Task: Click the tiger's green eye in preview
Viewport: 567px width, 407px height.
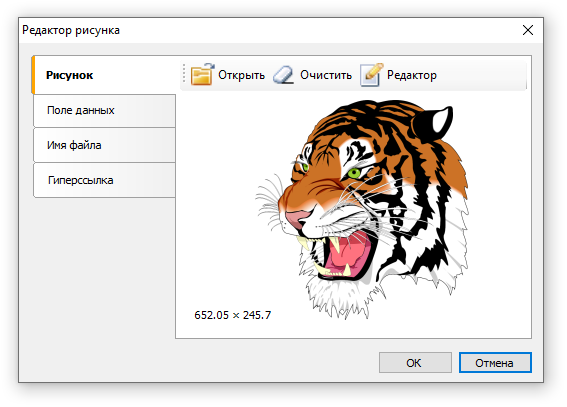Action: (354, 173)
